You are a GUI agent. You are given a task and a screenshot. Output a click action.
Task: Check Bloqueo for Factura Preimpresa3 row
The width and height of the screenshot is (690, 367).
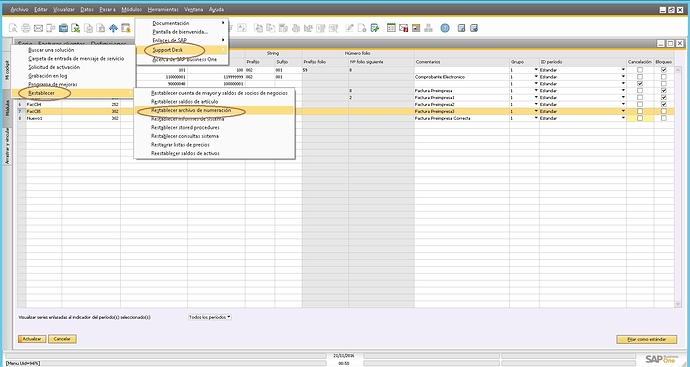[x=664, y=111]
